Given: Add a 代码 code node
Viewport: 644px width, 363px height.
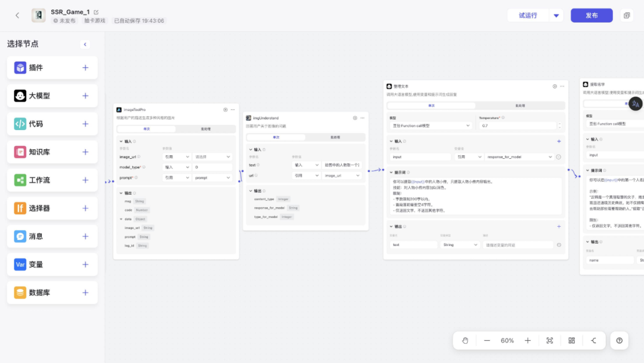Looking at the screenshot, I should 85,124.
